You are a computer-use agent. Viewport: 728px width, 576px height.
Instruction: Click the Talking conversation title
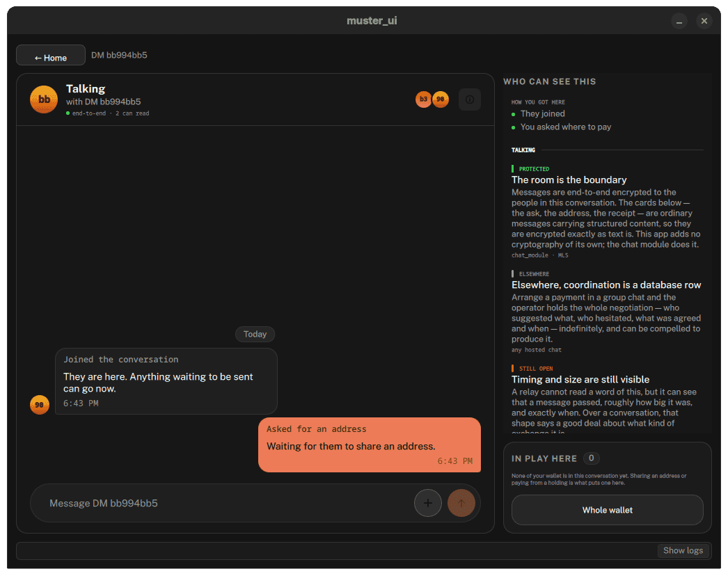pos(86,88)
